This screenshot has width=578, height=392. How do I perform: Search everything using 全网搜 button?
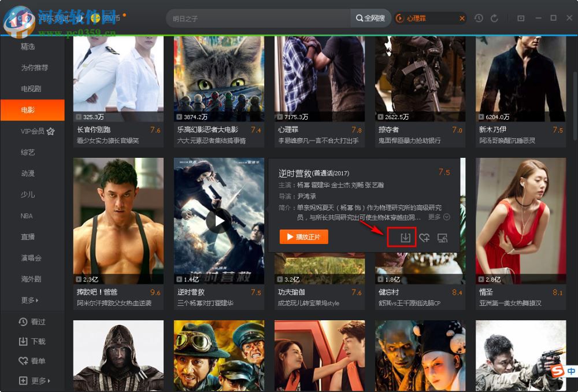[x=372, y=18]
